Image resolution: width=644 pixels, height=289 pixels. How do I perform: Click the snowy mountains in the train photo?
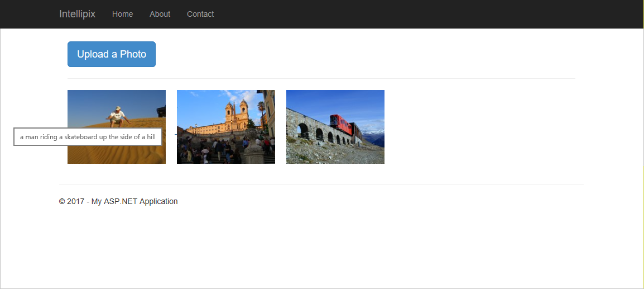click(x=373, y=137)
